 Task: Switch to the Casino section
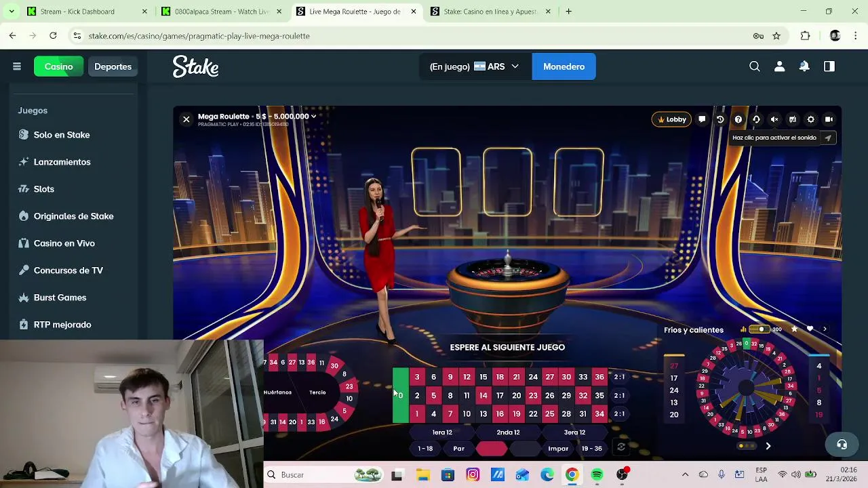point(58,66)
